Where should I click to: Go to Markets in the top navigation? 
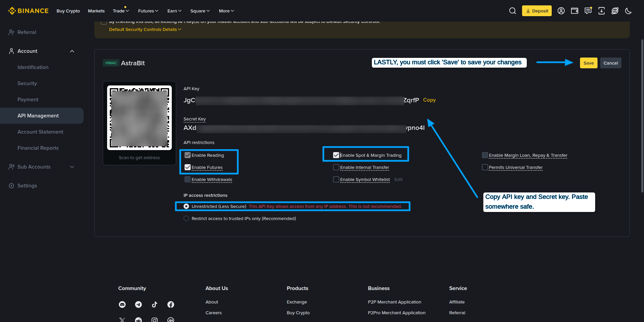click(x=96, y=11)
